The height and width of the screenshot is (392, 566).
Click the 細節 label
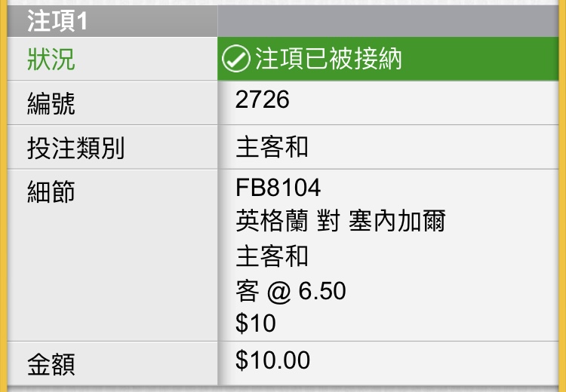pos(51,191)
